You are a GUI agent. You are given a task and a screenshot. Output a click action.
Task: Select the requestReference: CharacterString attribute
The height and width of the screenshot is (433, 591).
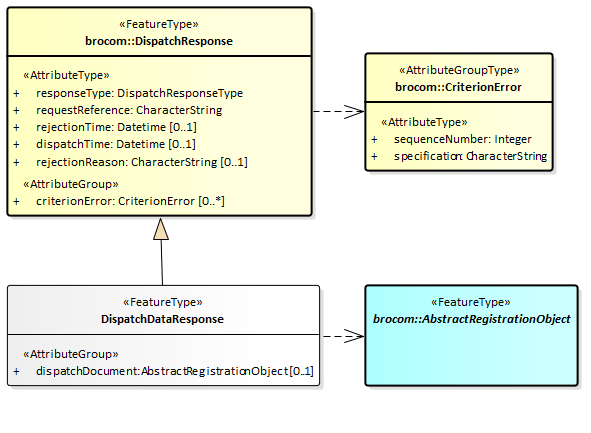coord(129,110)
